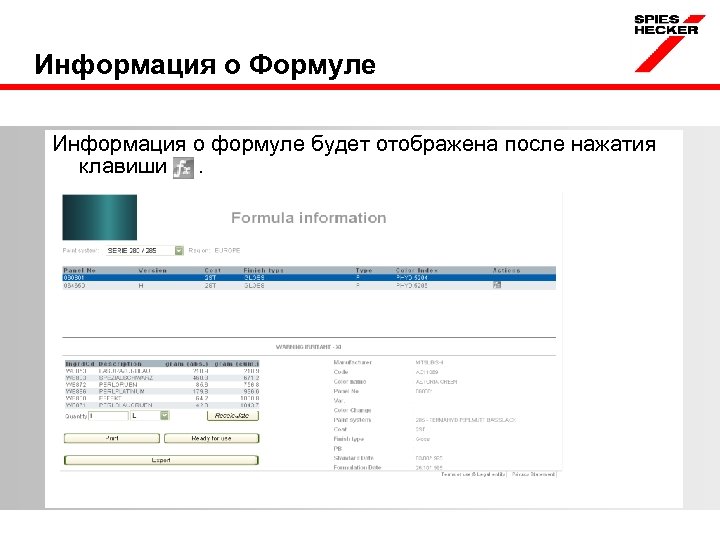
Task: Click the Formula information heading
Action: pos(309,218)
